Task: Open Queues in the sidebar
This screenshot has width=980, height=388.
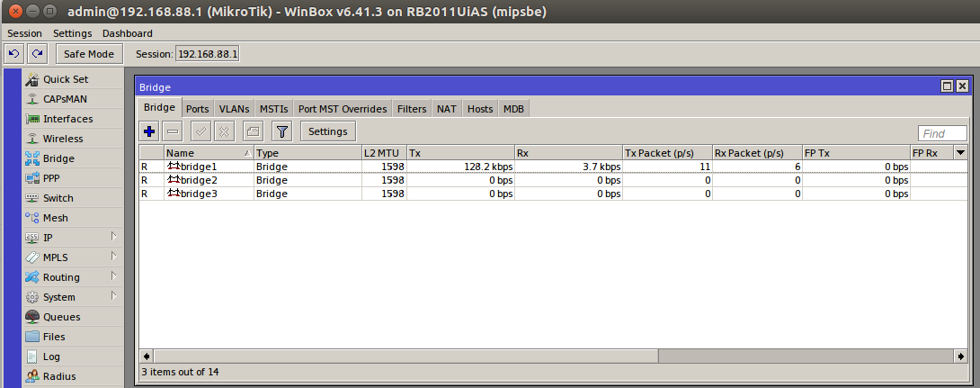Action: coord(61,317)
